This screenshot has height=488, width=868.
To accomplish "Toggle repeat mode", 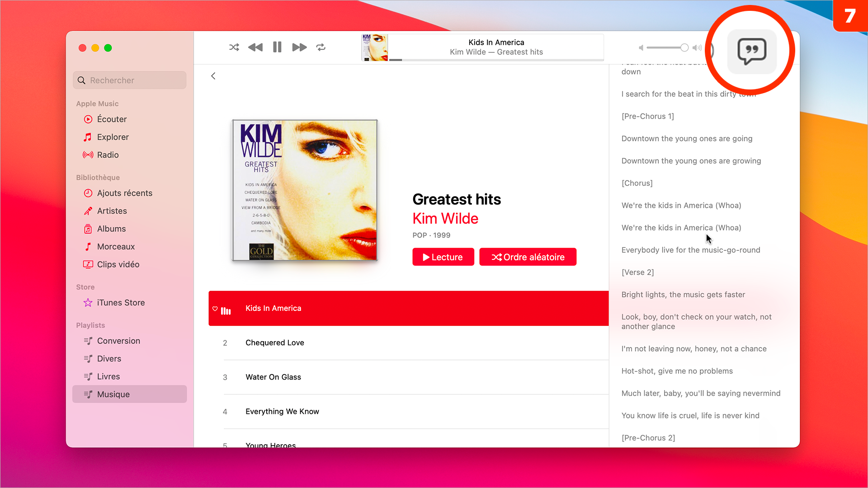I will click(x=321, y=47).
